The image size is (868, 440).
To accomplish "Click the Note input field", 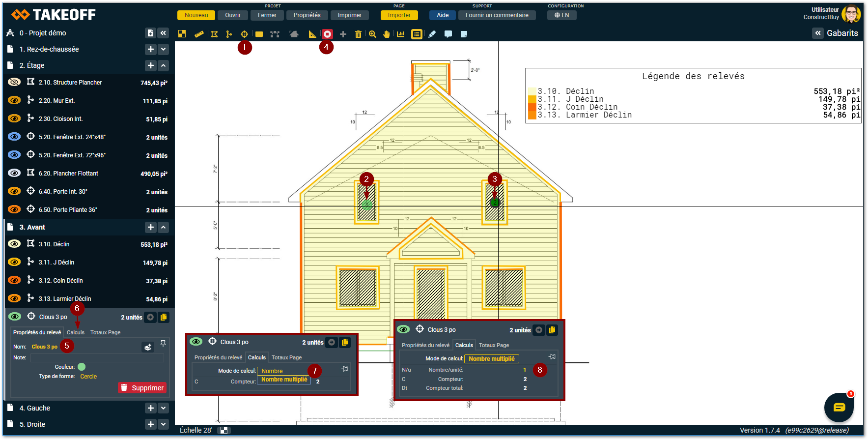I will point(97,358).
